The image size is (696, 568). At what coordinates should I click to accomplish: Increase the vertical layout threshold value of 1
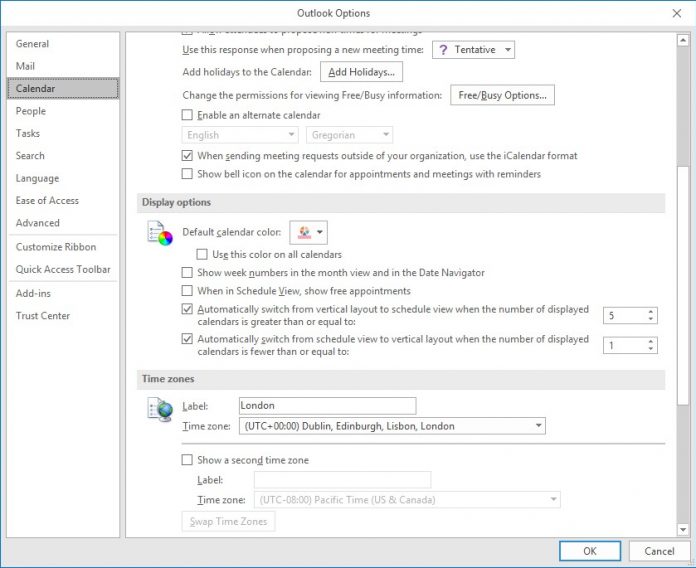coord(651,342)
